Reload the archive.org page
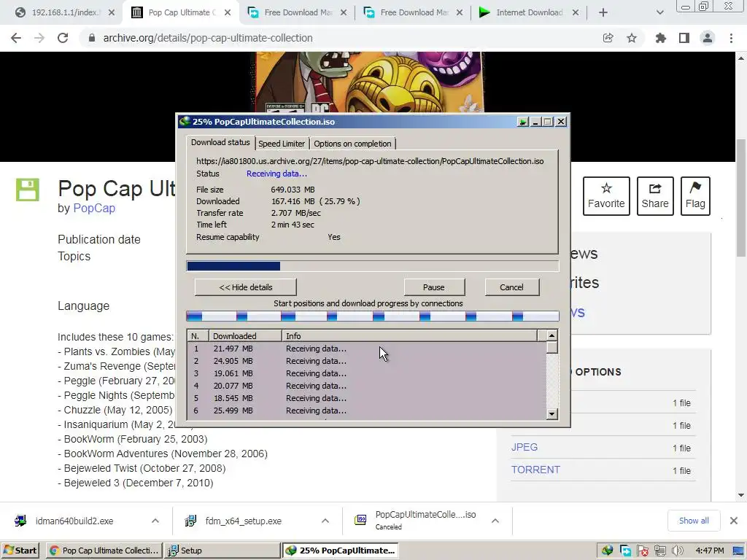This screenshot has width=747, height=560. [x=63, y=38]
